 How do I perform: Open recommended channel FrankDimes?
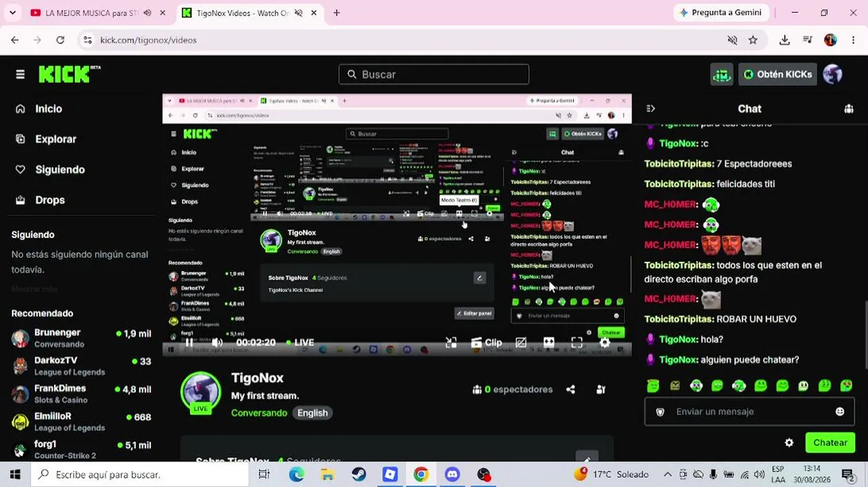click(x=81, y=394)
